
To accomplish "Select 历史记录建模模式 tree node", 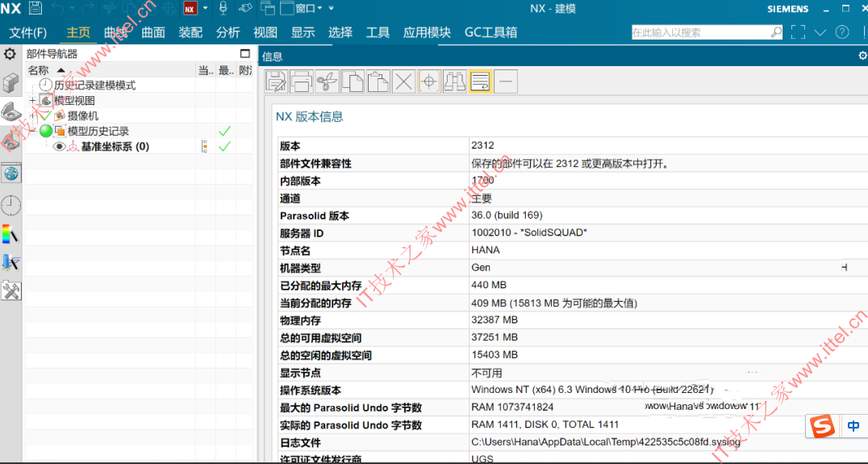I will (94, 86).
